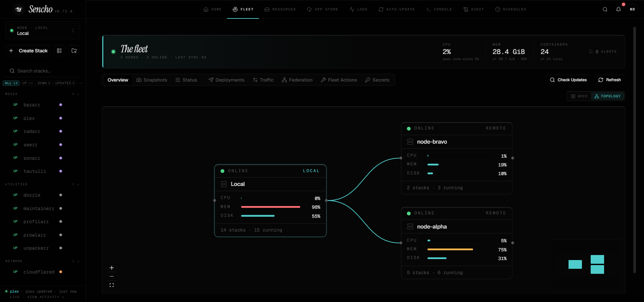Zoom out on the topology canvas
This screenshot has width=644, height=302.
click(112, 276)
